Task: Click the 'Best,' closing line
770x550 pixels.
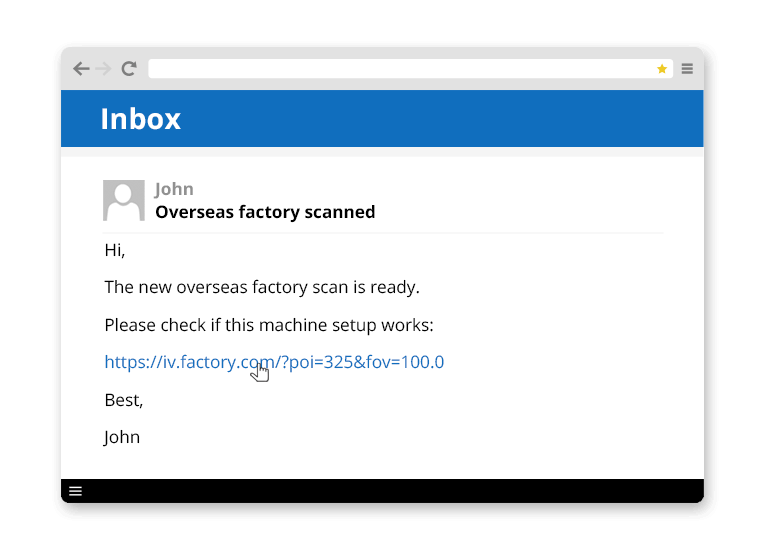Action: pos(124,400)
